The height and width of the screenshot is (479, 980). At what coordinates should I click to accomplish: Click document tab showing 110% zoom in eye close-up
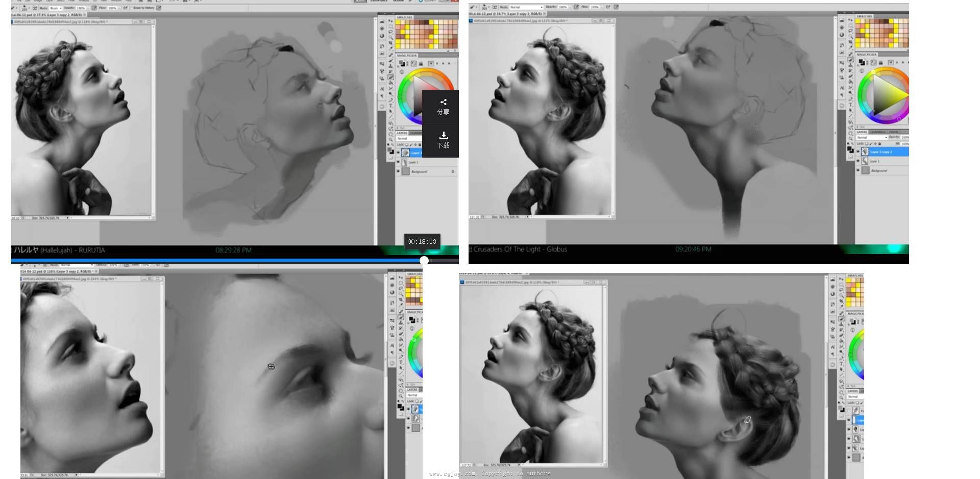[59, 271]
